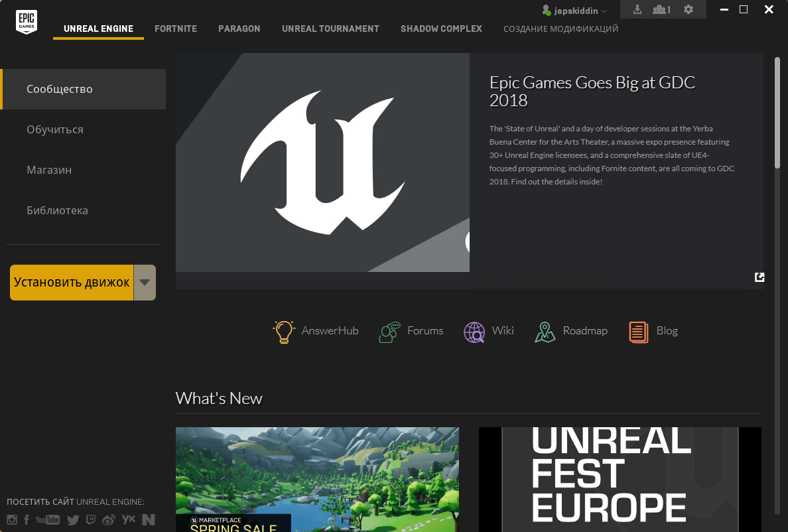This screenshot has height=532, width=788.
Task: Expand the install engine dropdown arrow
Action: tap(145, 283)
